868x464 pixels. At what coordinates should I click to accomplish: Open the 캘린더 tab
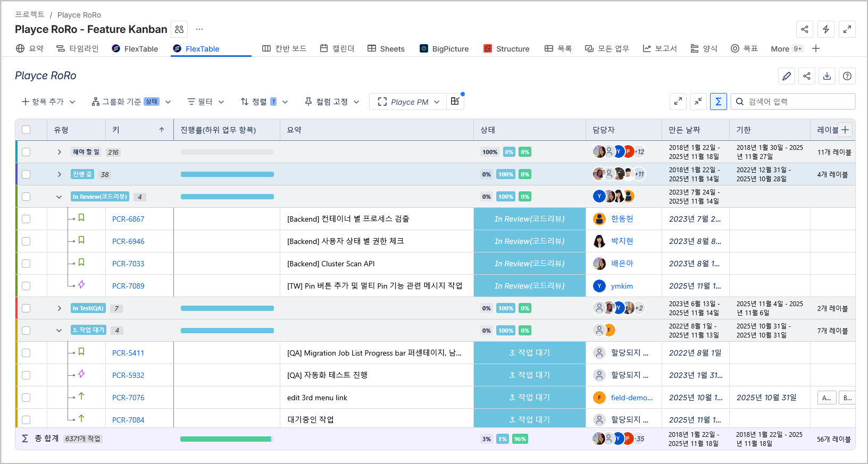tap(337, 48)
